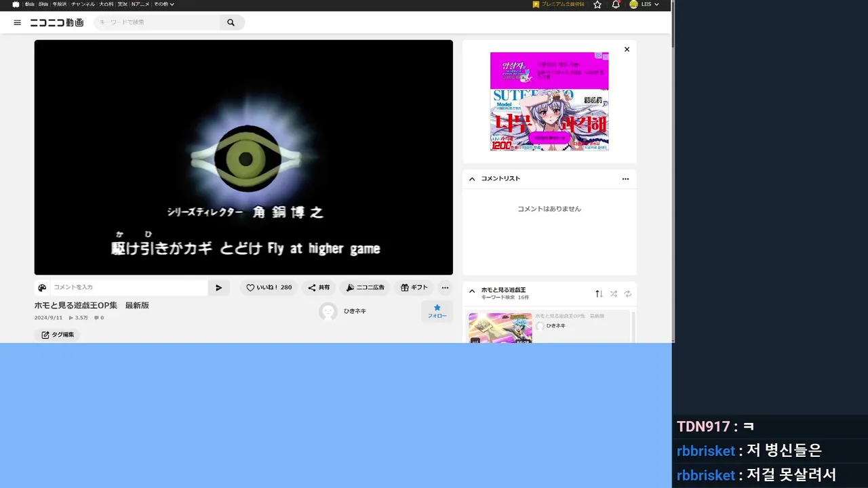The height and width of the screenshot is (488, 868).
Task: Open notifications bell icon
Action: pos(616,4)
